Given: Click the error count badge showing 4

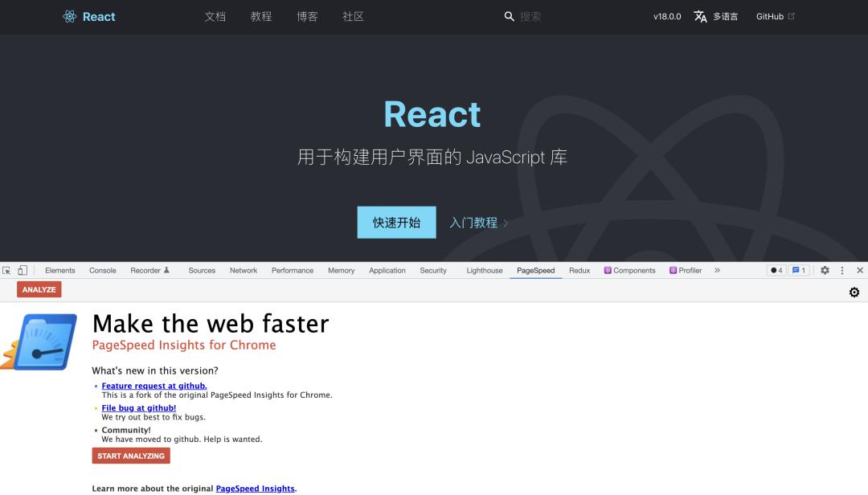Looking at the screenshot, I should pyautogui.click(x=776, y=271).
